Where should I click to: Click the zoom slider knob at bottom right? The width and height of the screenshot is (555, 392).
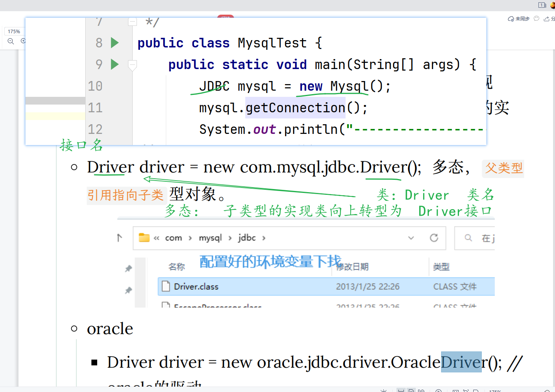pos(547,391)
